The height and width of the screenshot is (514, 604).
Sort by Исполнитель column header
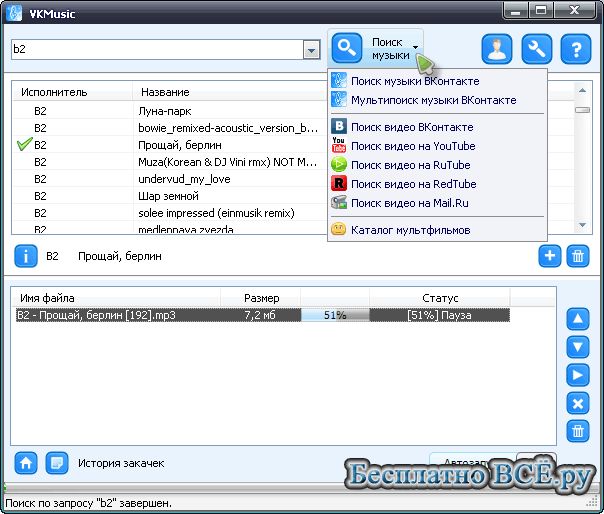point(73,92)
